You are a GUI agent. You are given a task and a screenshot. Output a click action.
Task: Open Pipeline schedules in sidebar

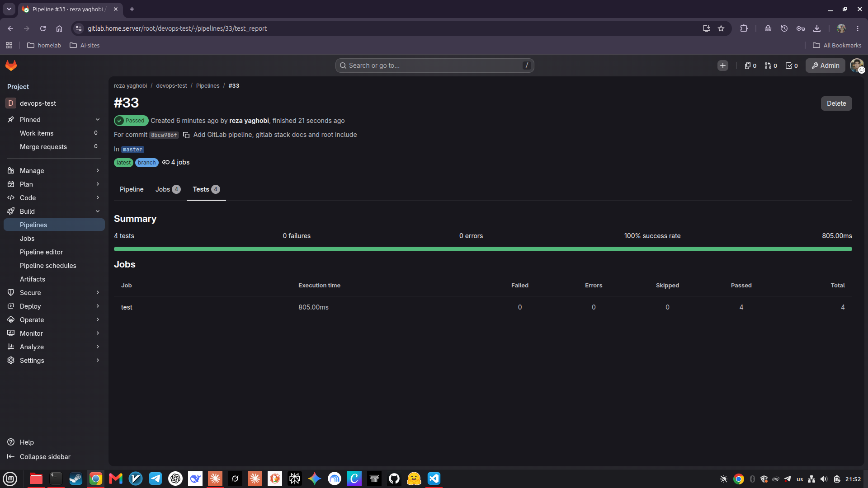pyautogui.click(x=54, y=266)
